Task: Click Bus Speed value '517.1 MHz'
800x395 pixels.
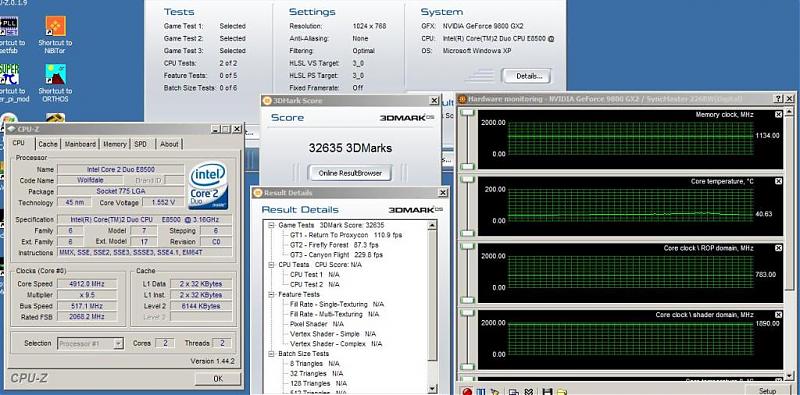Action: point(88,306)
